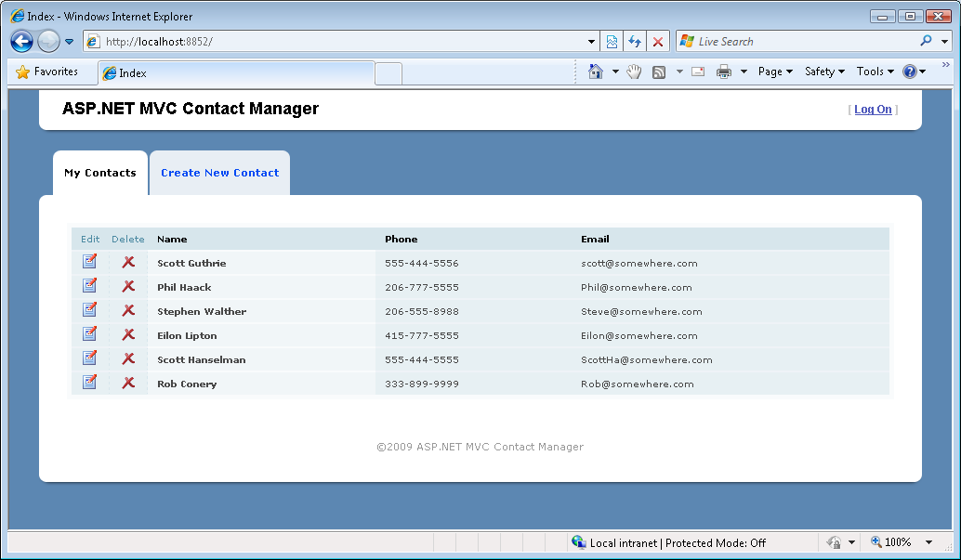Click the edit icon for Scott Guthrie

(x=89, y=262)
